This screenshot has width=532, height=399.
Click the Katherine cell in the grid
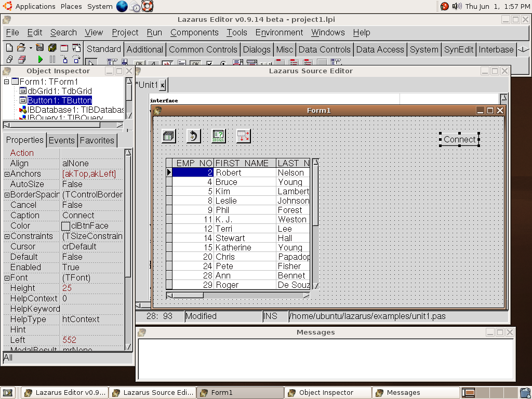coord(245,247)
